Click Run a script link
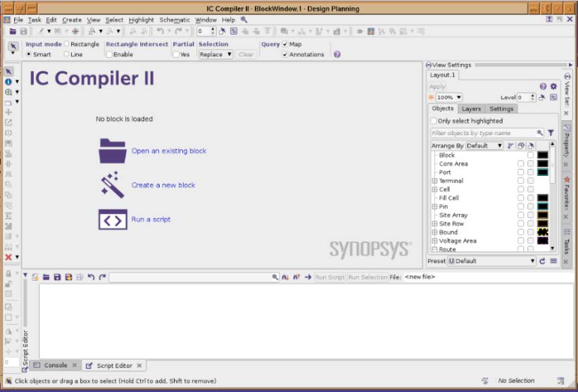Screen dimensions: 578x392 151,220
